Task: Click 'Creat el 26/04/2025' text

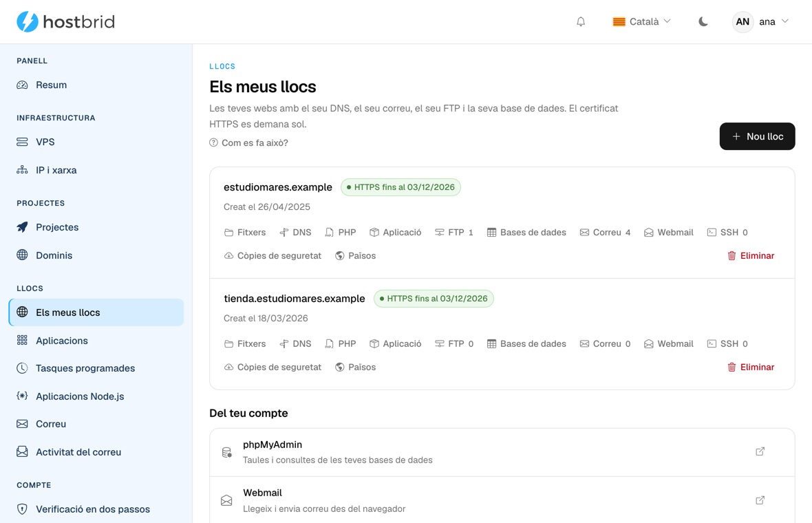Action: pyautogui.click(x=267, y=207)
